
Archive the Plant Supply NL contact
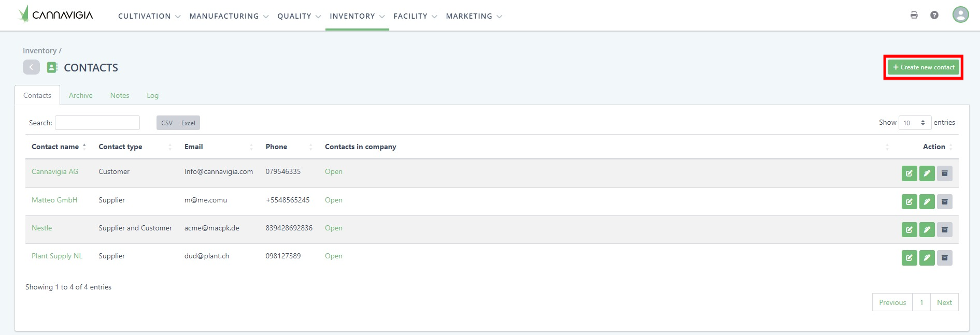[944, 257]
